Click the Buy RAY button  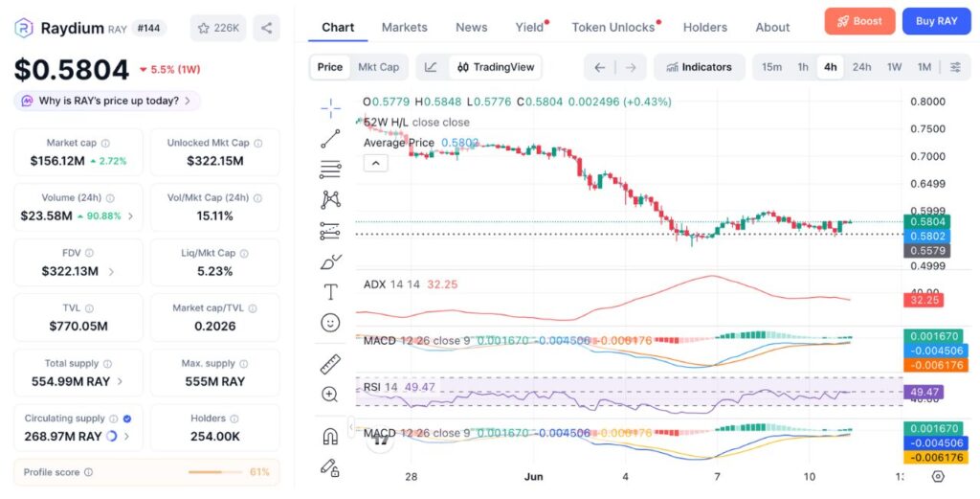[936, 21]
